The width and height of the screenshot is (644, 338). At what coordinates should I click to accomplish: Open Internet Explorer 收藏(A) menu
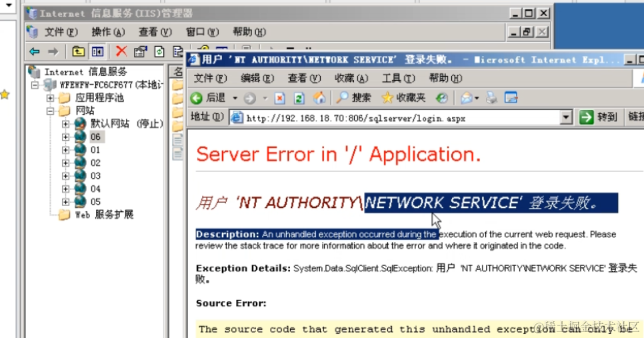pos(351,78)
